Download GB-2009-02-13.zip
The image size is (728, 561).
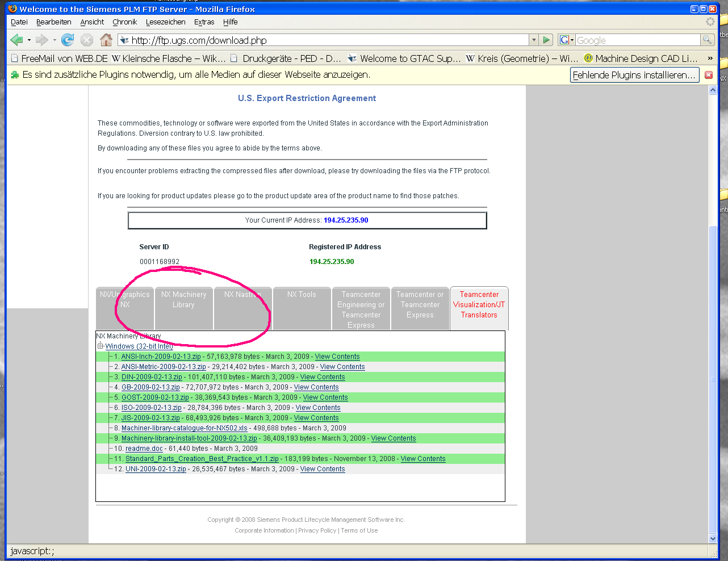pyautogui.click(x=150, y=387)
